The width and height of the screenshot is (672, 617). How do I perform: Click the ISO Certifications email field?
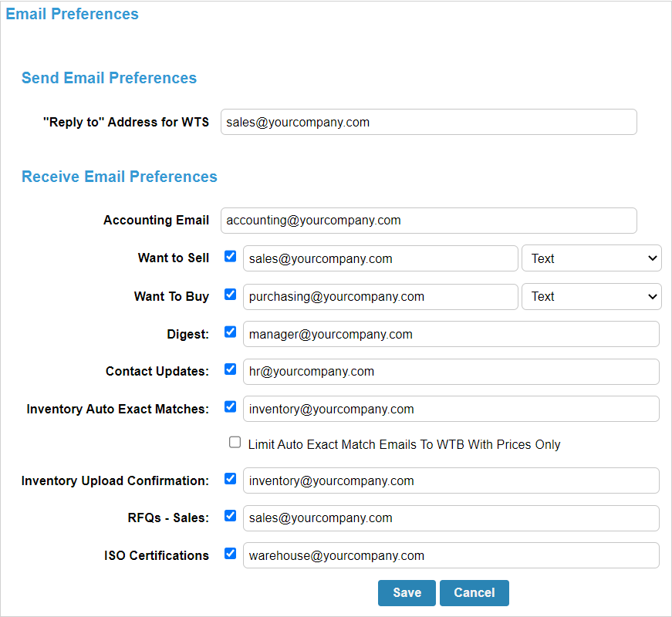[451, 555]
